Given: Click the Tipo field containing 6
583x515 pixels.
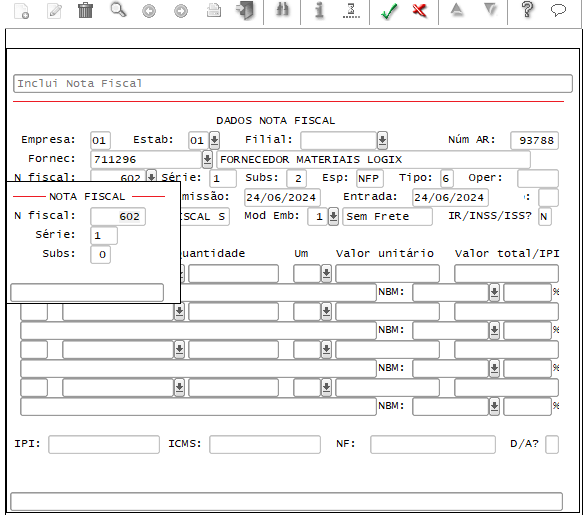Looking at the screenshot, I should (447, 178).
